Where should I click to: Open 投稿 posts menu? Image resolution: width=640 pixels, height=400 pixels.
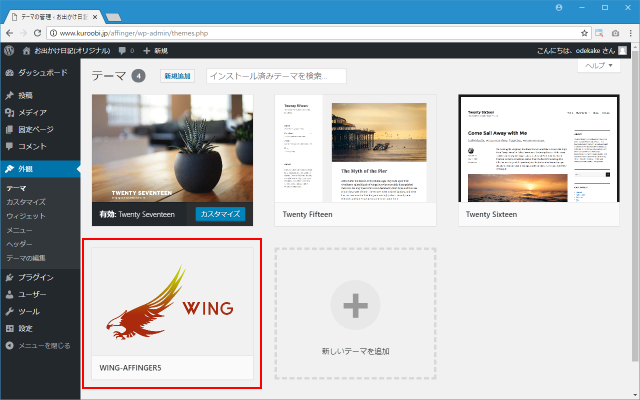click(x=40, y=96)
